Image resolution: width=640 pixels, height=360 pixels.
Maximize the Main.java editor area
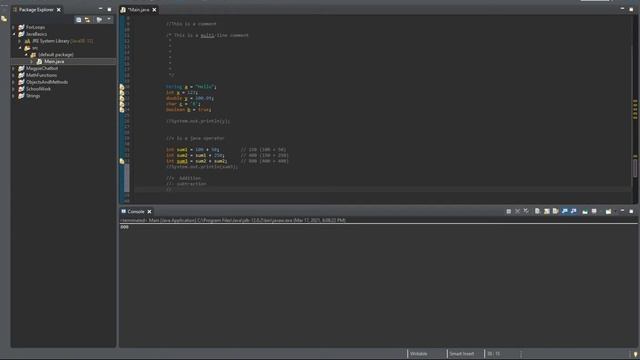click(x=631, y=9)
